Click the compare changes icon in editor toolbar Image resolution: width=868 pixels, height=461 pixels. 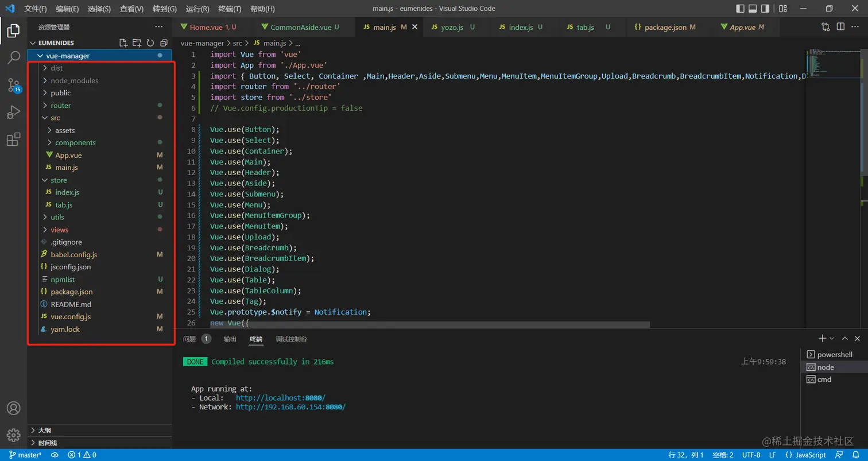pyautogui.click(x=826, y=27)
